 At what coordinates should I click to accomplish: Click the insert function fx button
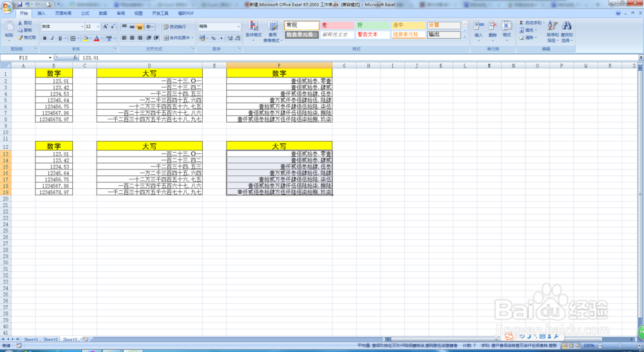pyautogui.click(x=75, y=57)
